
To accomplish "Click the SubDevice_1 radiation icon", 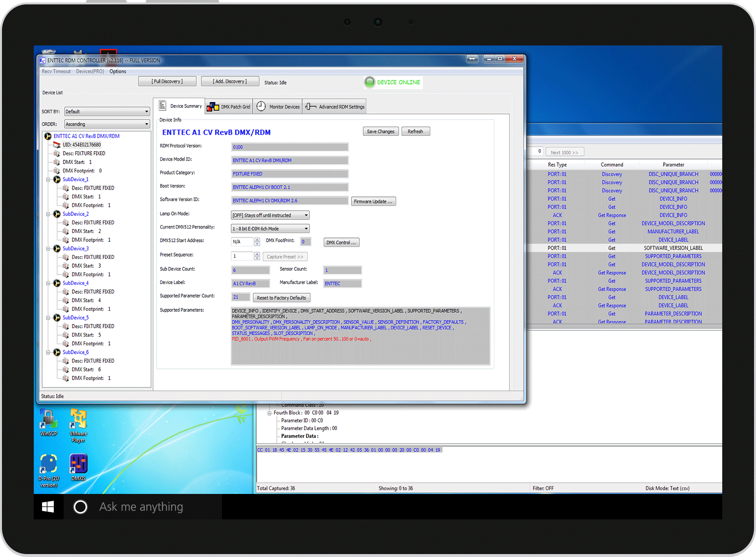I will pyautogui.click(x=57, y=180).
